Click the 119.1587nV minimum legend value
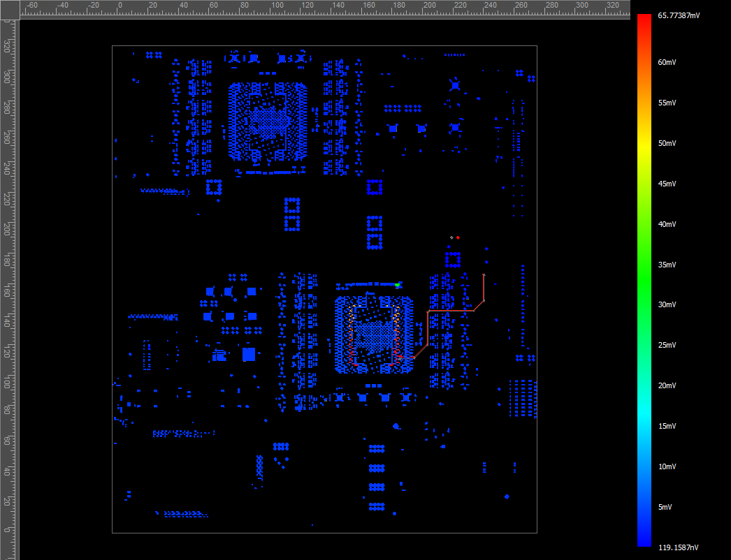The width and height of the screenshot is (731, 560). (x=679, y=548)
